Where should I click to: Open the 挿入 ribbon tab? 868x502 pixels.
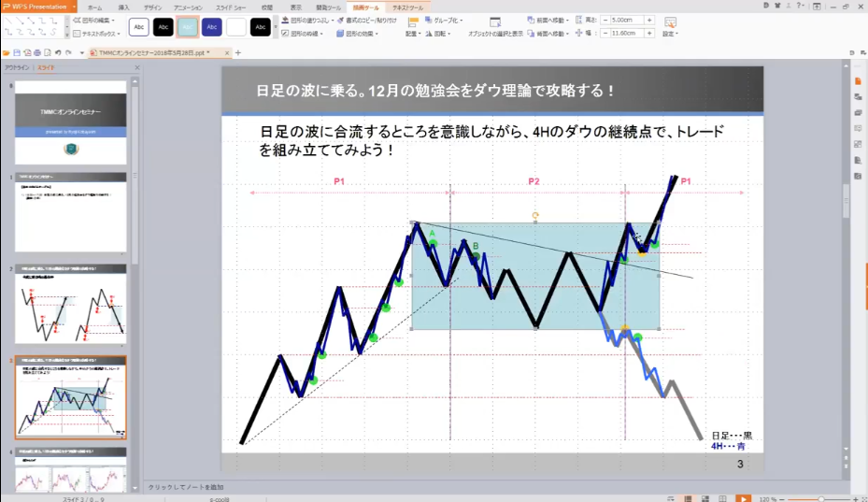[123, 7]
